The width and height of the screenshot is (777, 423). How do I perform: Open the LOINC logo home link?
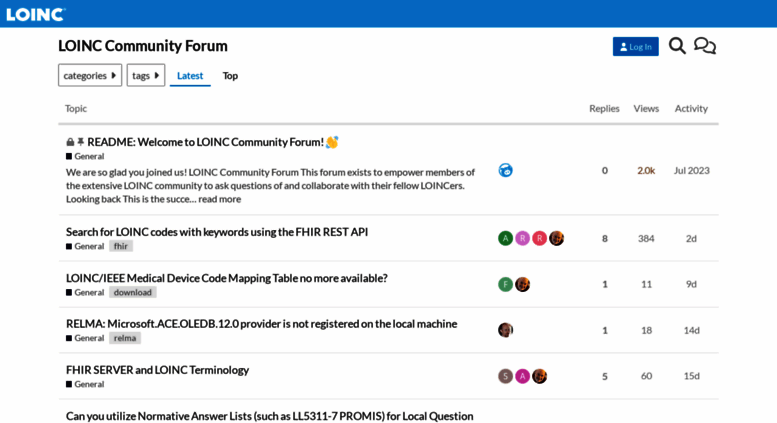(x=35, y=14)
